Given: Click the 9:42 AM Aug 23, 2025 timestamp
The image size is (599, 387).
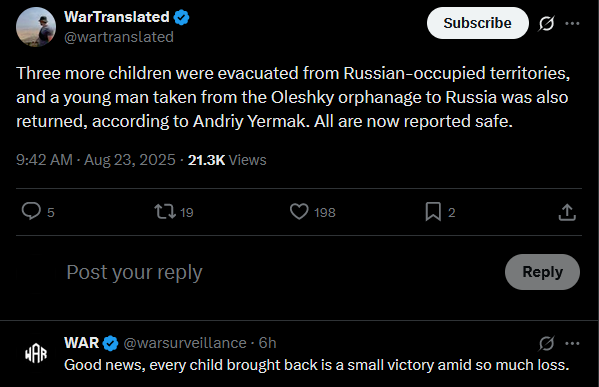Looking at the screenshot, I should click(x=96, y=160).
